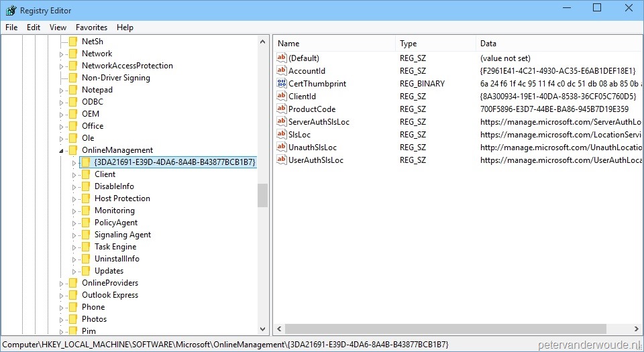This screenshot has height=352, width=644.
Task: Click the REG_BINARY type of CertThumbprint
Action: click(422, 84)
